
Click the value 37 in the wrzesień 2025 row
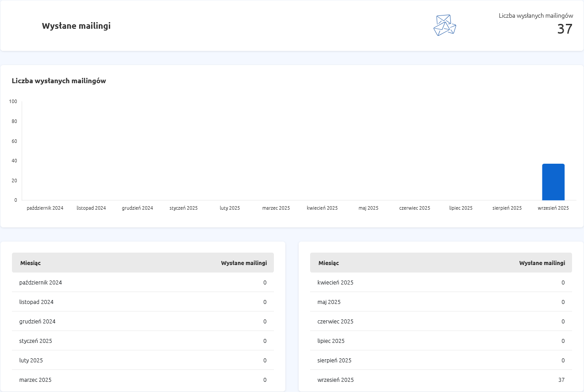tap(561, 380)
